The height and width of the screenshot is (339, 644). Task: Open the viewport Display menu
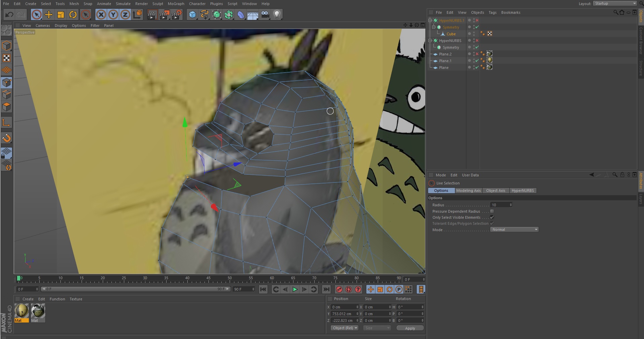pyautogui.click(x=61, y=26)
